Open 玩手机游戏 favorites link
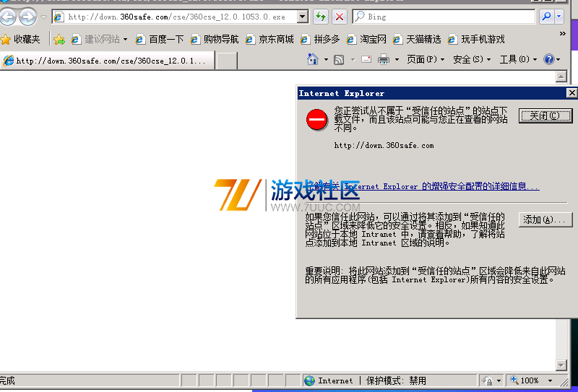The height and width of the screenshot is (392, 578). 476,40
